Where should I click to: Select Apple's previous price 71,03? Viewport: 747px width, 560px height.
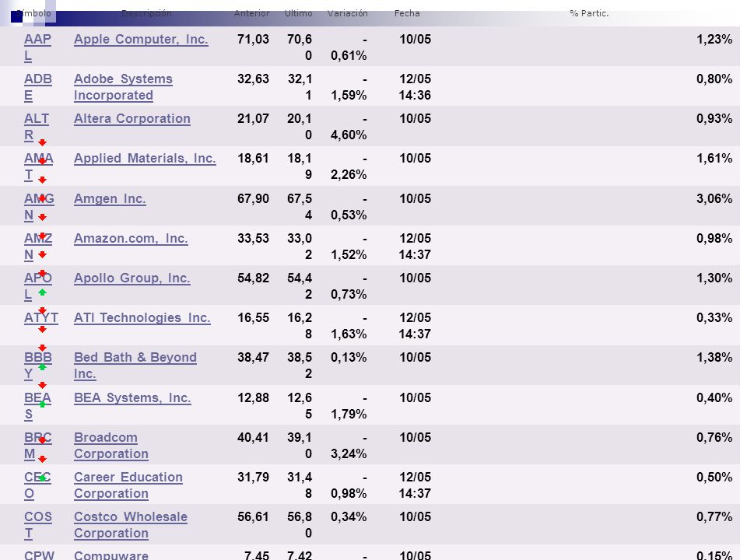(253, 39)
